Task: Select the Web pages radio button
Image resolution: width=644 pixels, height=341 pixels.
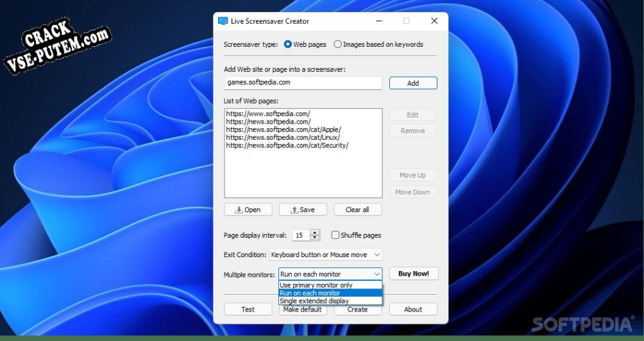Action: tap(288, 44)
